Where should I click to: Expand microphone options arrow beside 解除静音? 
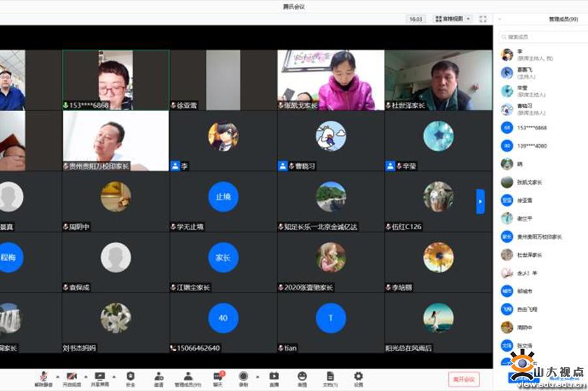click(x=57, y=377)
